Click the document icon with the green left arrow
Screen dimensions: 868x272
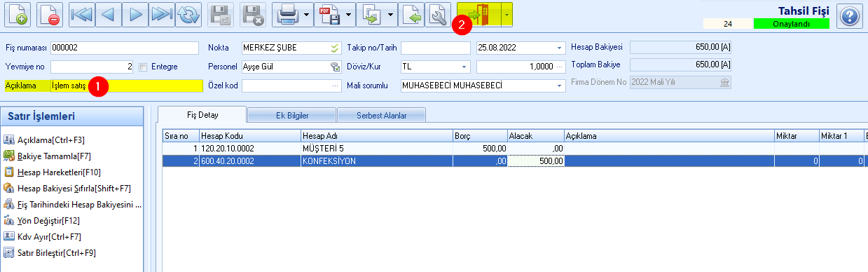[x=411, y=15]
